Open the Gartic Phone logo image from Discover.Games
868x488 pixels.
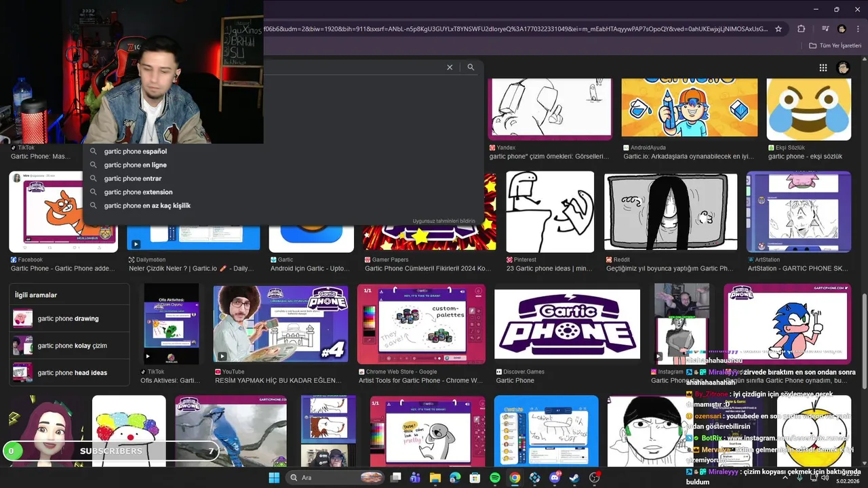(567, 324)
